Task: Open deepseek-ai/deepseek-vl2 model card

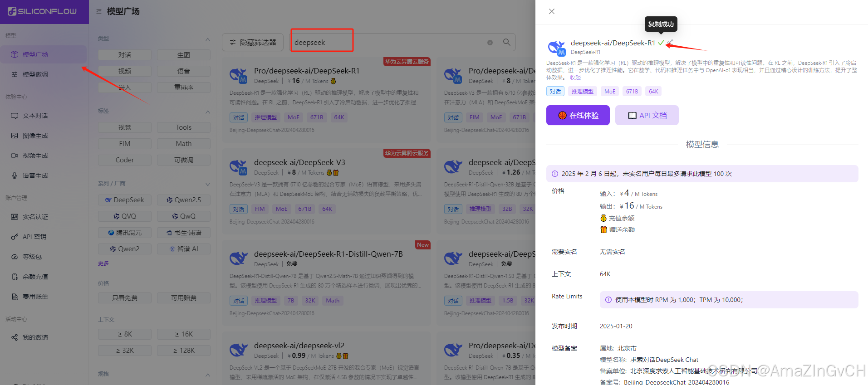Action: (x=326, y=359)
